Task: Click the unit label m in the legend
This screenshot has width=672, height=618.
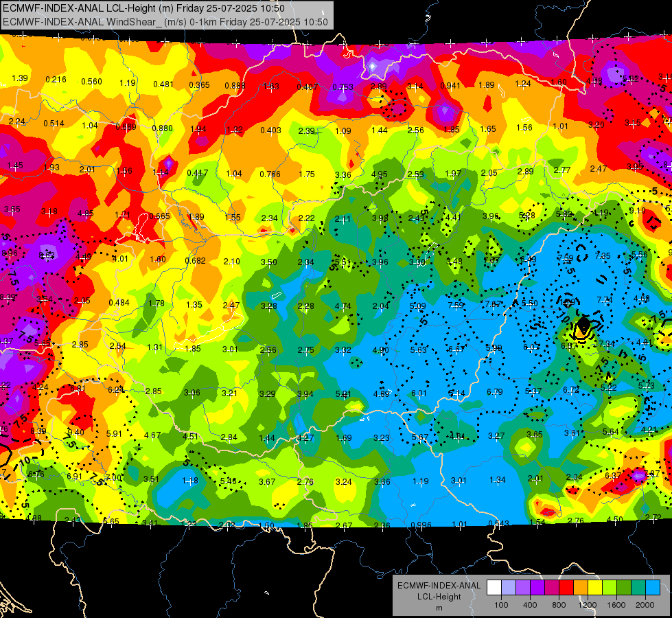Action: click(439, 608)
